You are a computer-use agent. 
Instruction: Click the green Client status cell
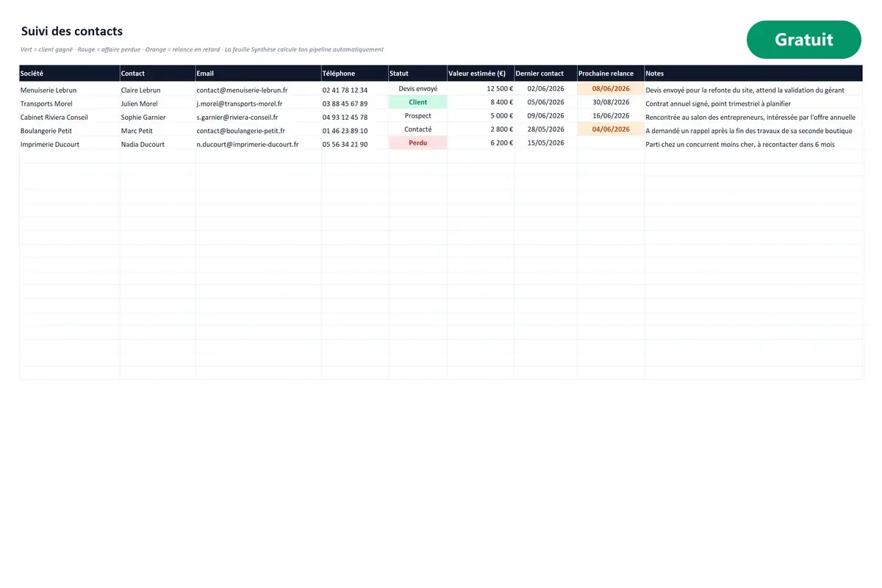(x=417, y=102)
